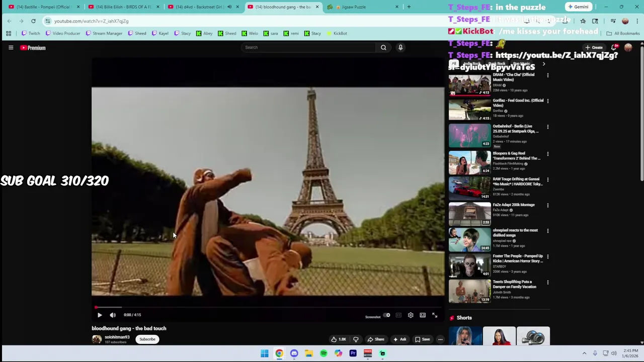Open YouTube notifications bell
Viewport: 644px width, 362px height.
coord(614,48)
